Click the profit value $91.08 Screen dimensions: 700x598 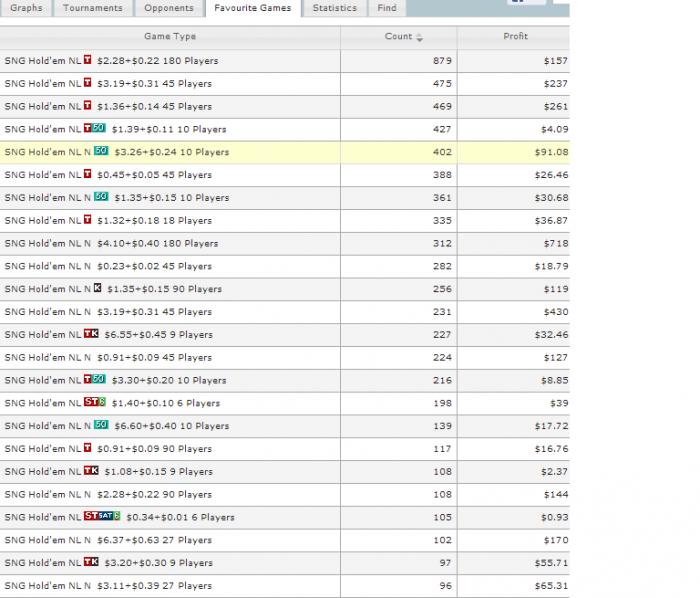(551, 152)
